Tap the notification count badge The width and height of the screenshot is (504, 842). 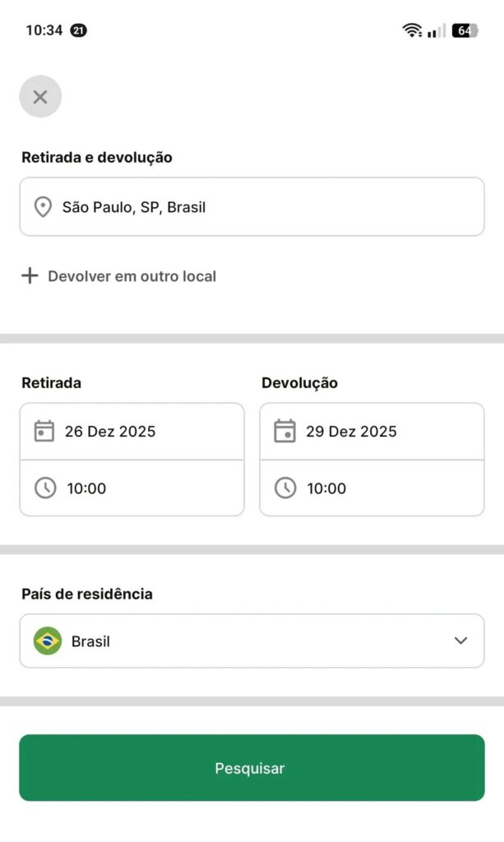click(79, 30)
